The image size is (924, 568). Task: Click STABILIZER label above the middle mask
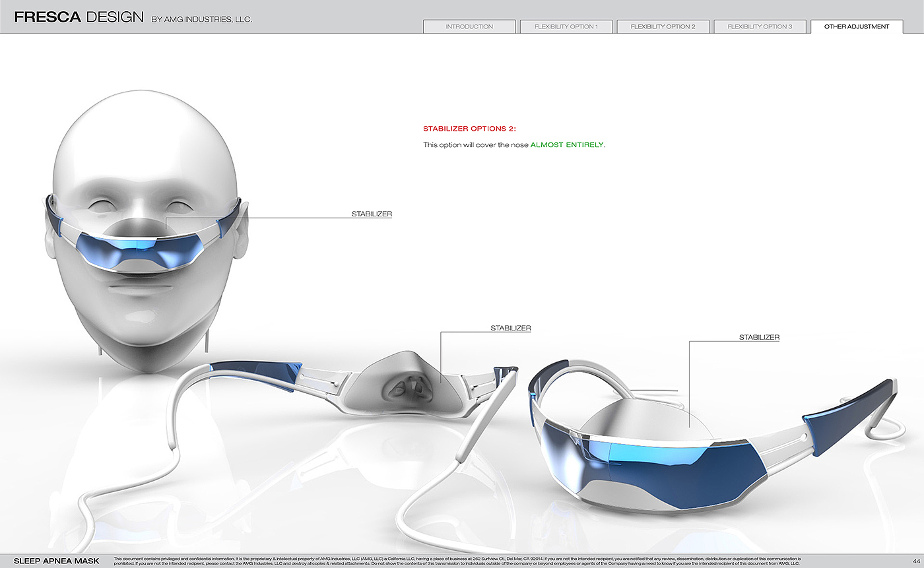511,328
